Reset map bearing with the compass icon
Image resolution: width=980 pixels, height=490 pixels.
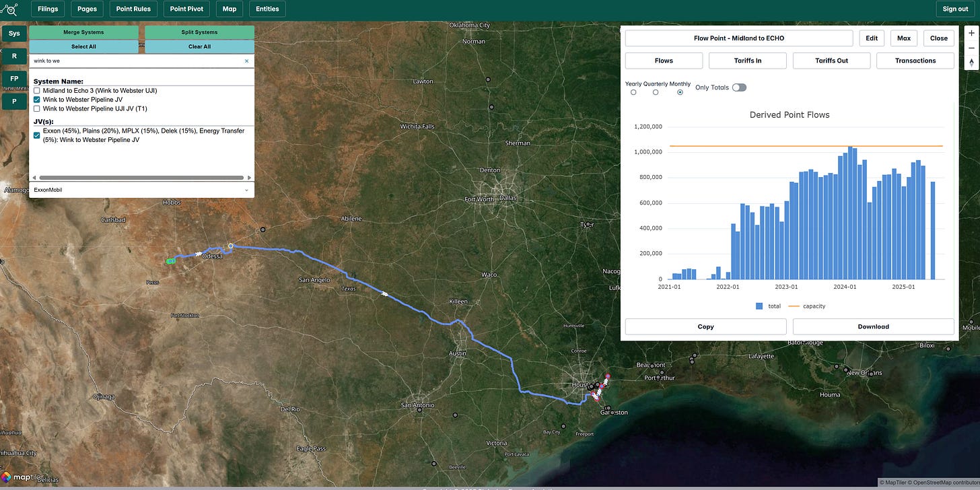point(971,62)
